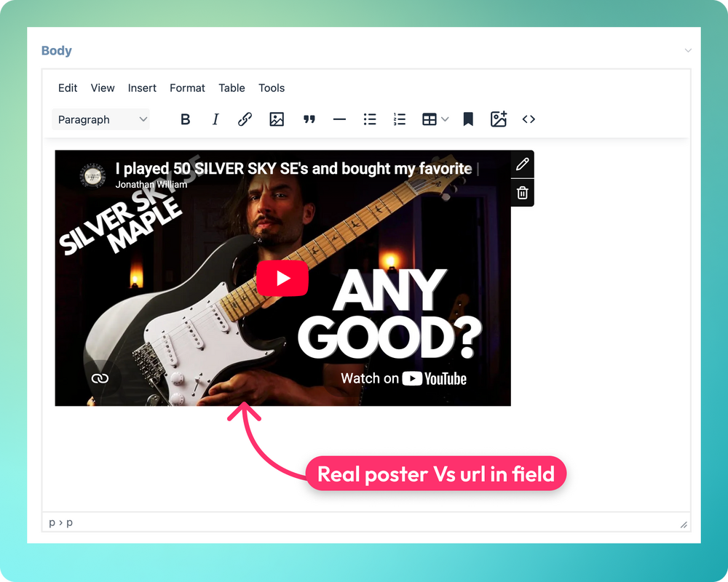Click the Body field label
Screen dimensions: 728x582
click(57, 51)
